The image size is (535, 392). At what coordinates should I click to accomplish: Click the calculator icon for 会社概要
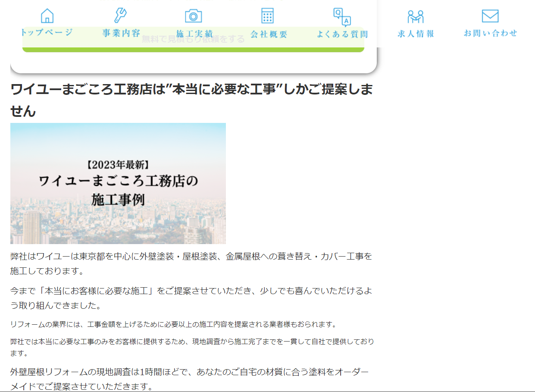268,16
